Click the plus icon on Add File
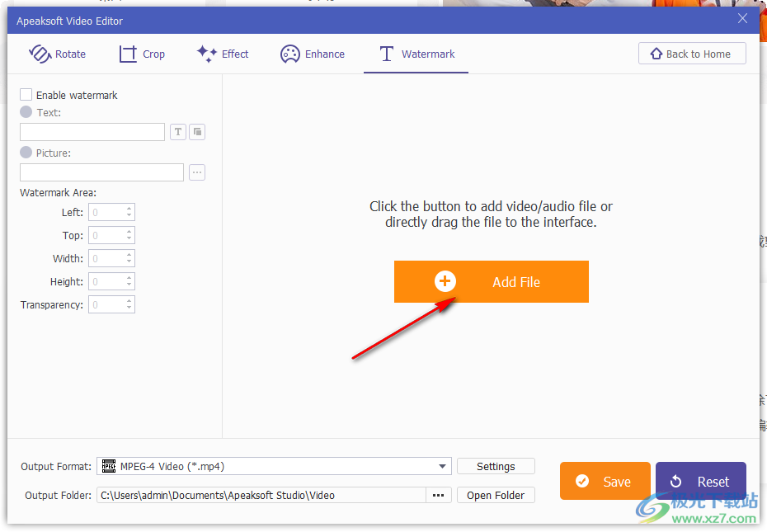Screen dimensions: 767x532 coord(445,281)
